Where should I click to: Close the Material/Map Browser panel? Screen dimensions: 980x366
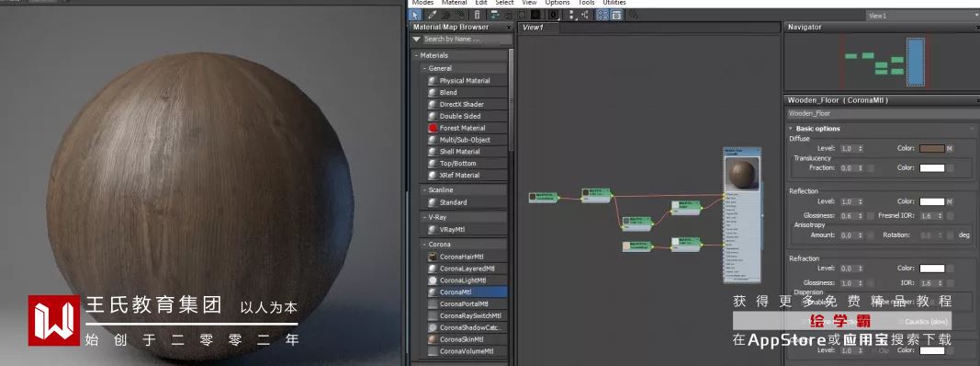click(x=508, y=27)
